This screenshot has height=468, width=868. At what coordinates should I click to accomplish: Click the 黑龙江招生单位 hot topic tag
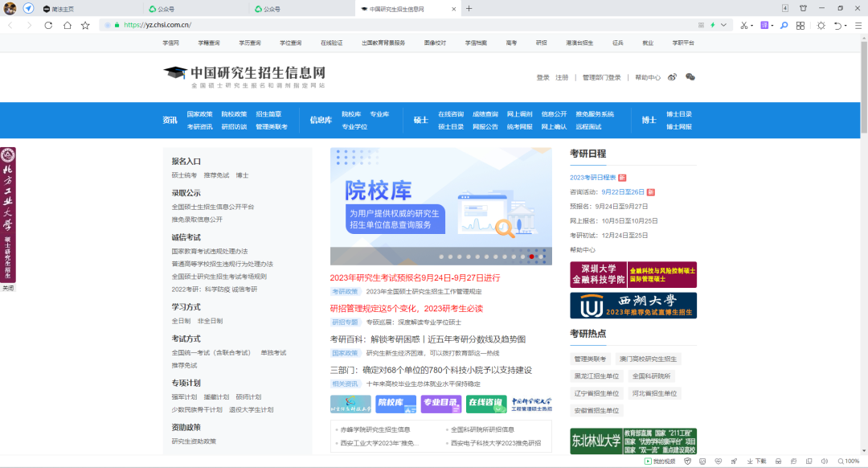tap(596, 376)
